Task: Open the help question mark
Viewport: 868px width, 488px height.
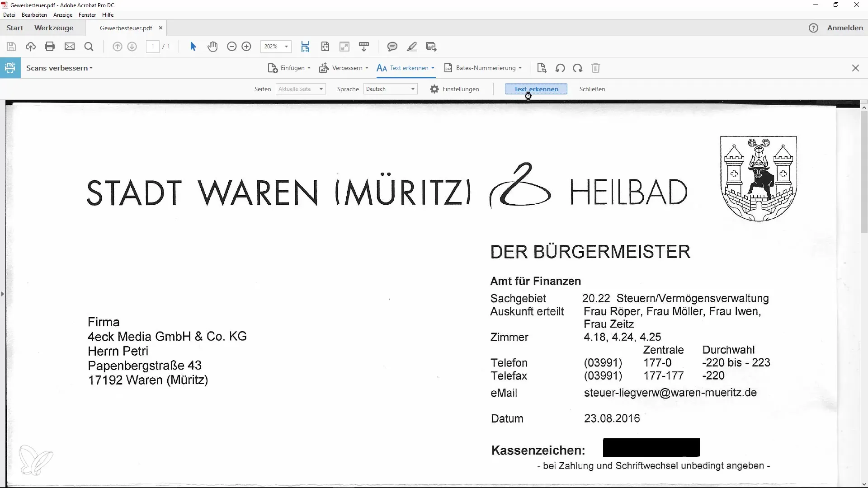Action: pos(813,28)
